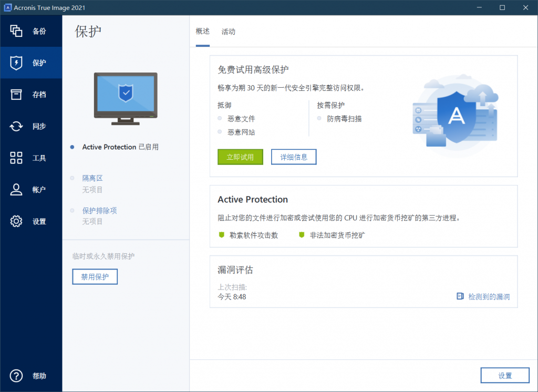Click the 备份 sidebar label
538x392 pixels.
coord(39,31)
